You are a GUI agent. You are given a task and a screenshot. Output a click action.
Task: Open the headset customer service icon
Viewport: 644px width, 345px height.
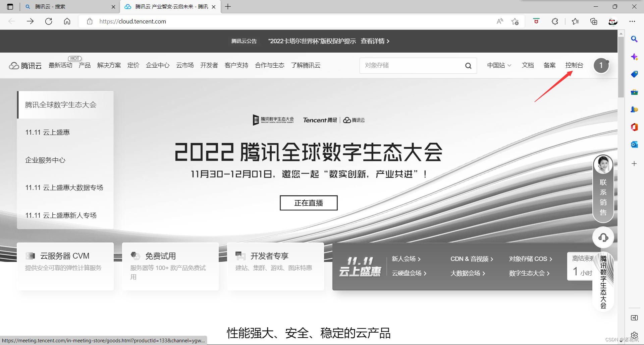click(x=603, y=237)
